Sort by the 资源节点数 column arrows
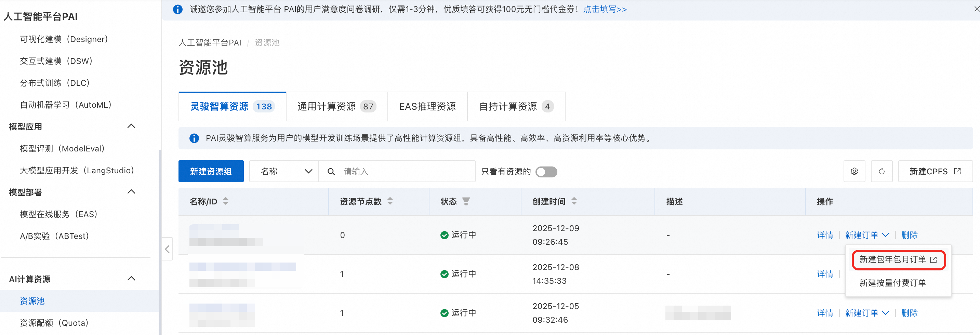980x335 pixels. (390, 201)
